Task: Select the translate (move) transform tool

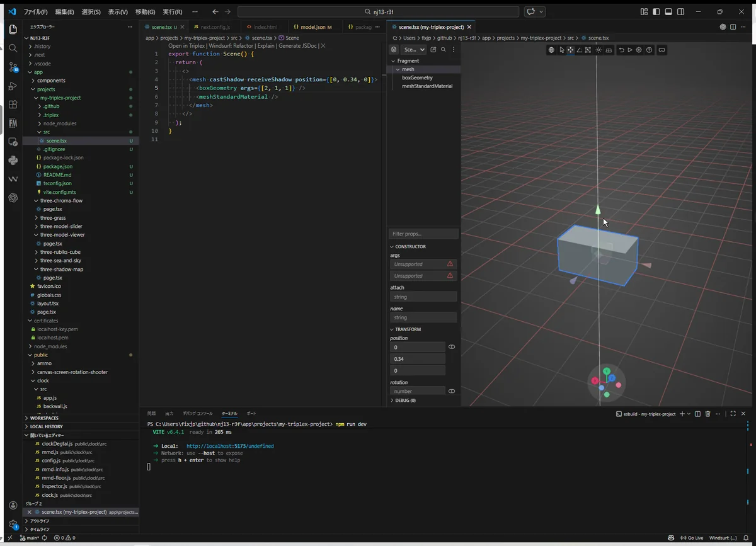Action: click(x=570, y=50)
